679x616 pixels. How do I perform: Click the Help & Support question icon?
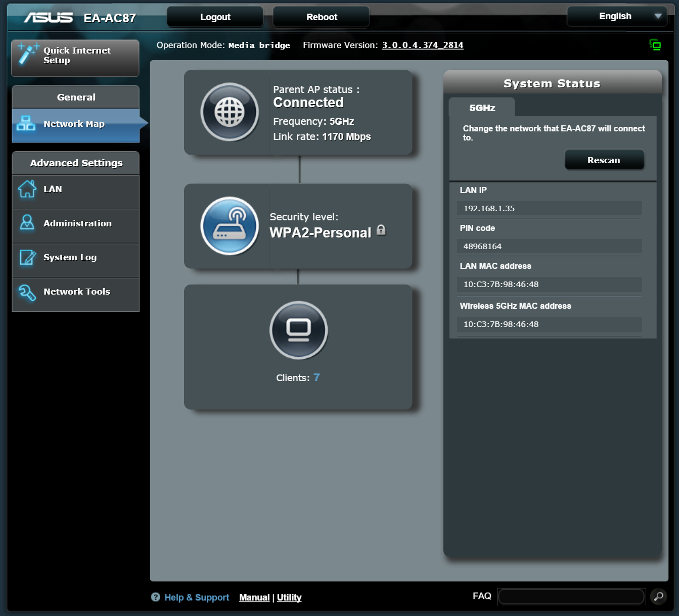click(x=156, y=597)
